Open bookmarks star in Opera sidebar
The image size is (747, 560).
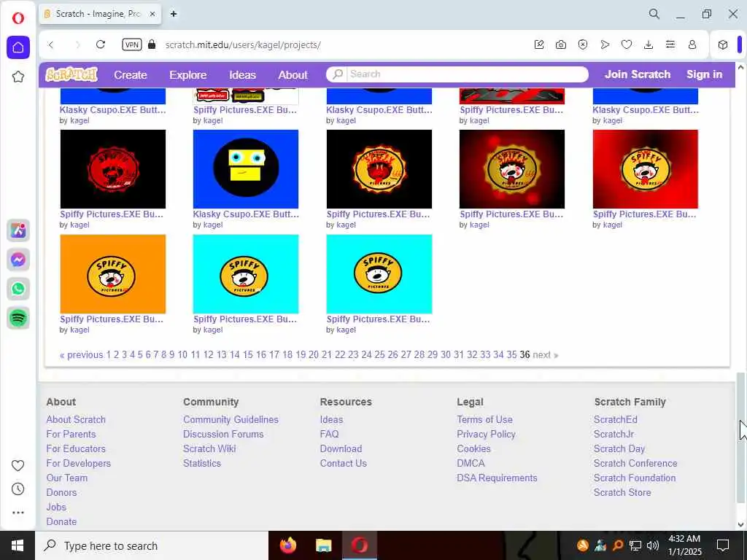tap(18, 77)
